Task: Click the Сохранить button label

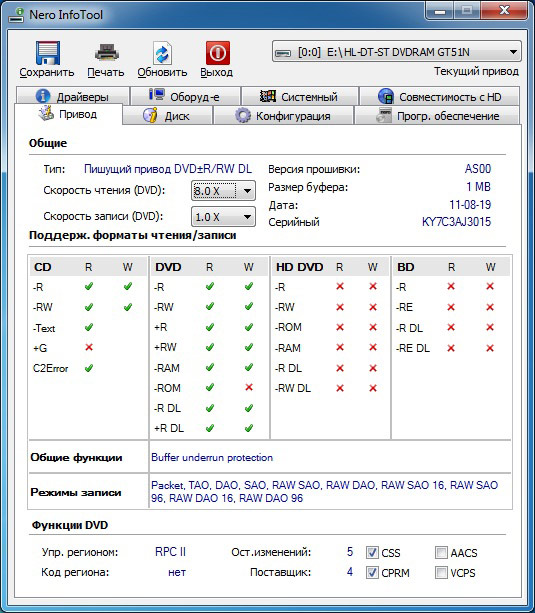Action: (x=47, y=73)
